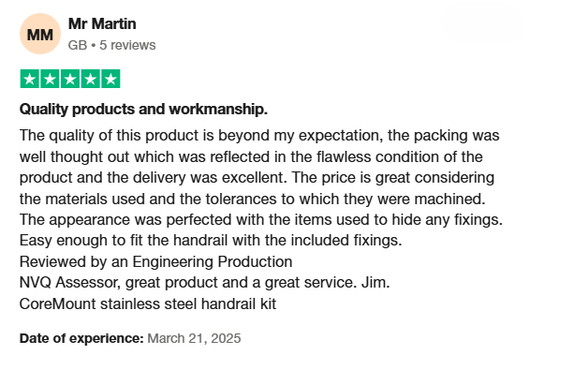The width and height of the screenshot is (588, 370).
Task: Open Mr Martin's reviewer profile
Action: [x=102, y=24]
